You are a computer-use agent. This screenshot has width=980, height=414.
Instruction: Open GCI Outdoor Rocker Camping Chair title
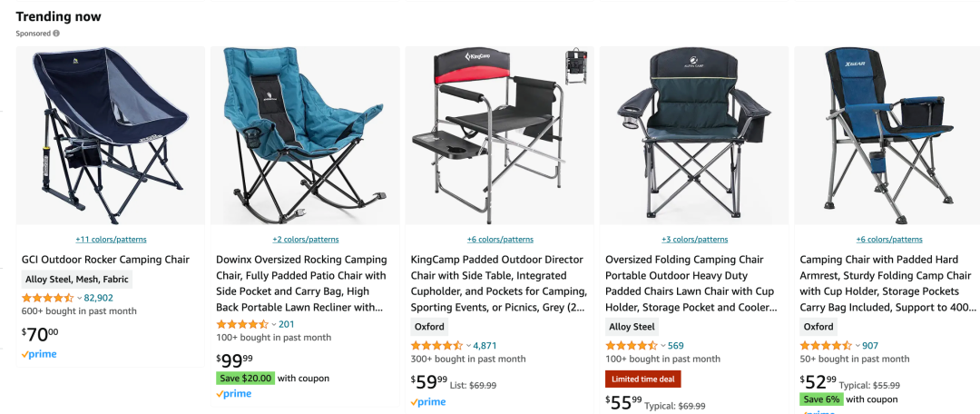105,260
